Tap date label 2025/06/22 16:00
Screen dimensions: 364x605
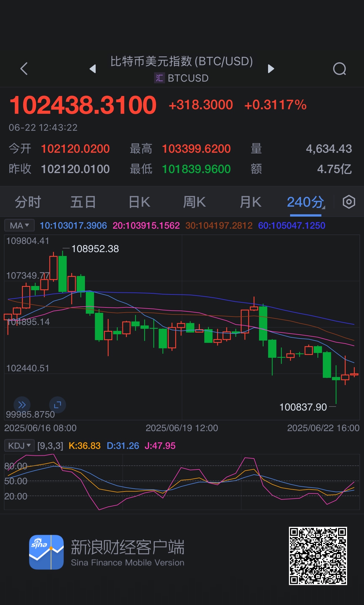click(x=323, y=428)
